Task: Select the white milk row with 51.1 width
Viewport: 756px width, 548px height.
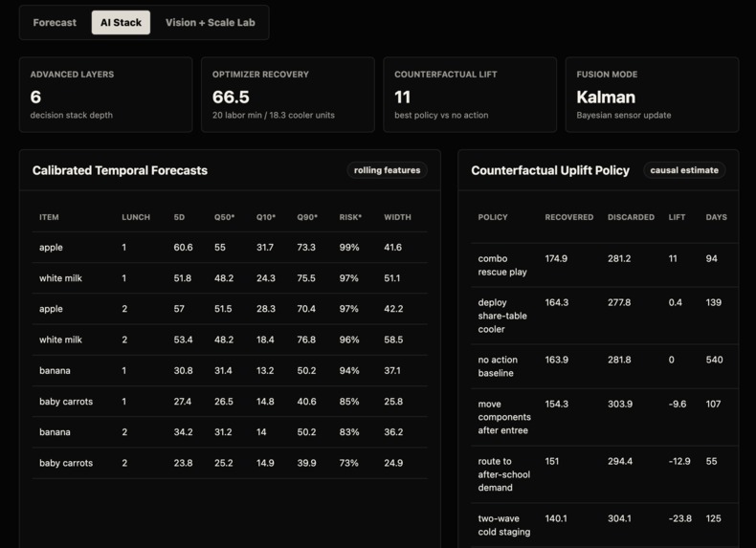Action: (x=230, y=278)
